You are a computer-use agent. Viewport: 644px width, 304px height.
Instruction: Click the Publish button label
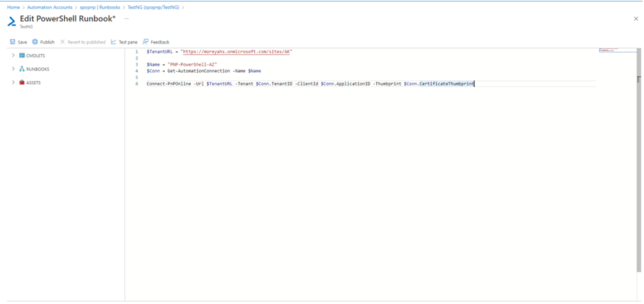pyautogui.click(x=47, y=42)
